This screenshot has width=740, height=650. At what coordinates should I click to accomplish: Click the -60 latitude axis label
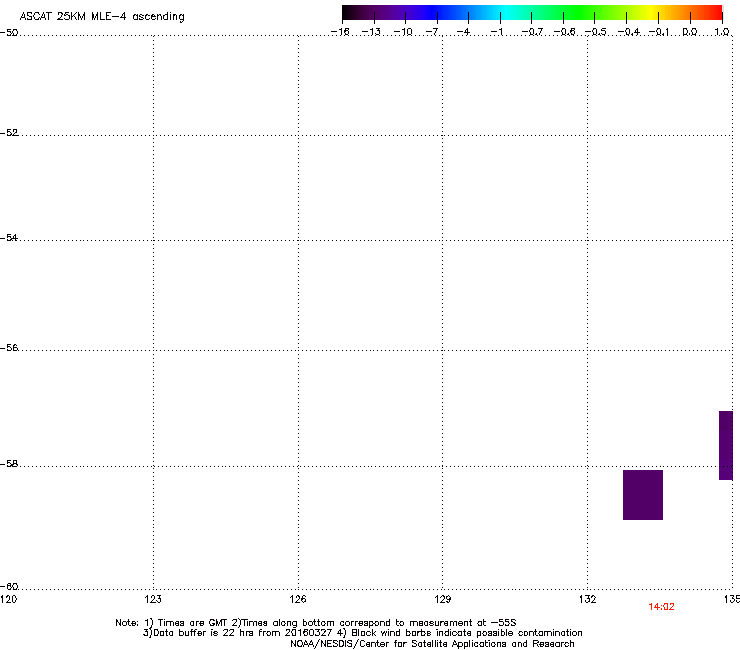click(x=9, y=587)
